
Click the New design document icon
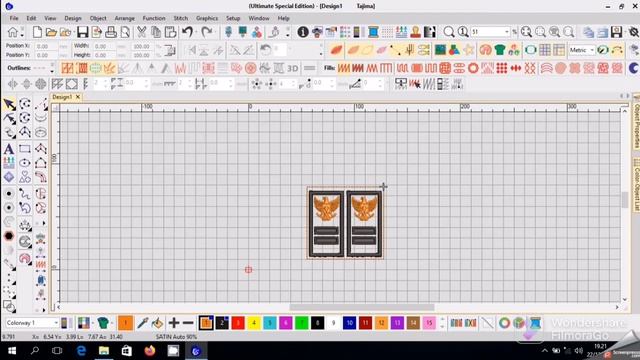[37, 32]
